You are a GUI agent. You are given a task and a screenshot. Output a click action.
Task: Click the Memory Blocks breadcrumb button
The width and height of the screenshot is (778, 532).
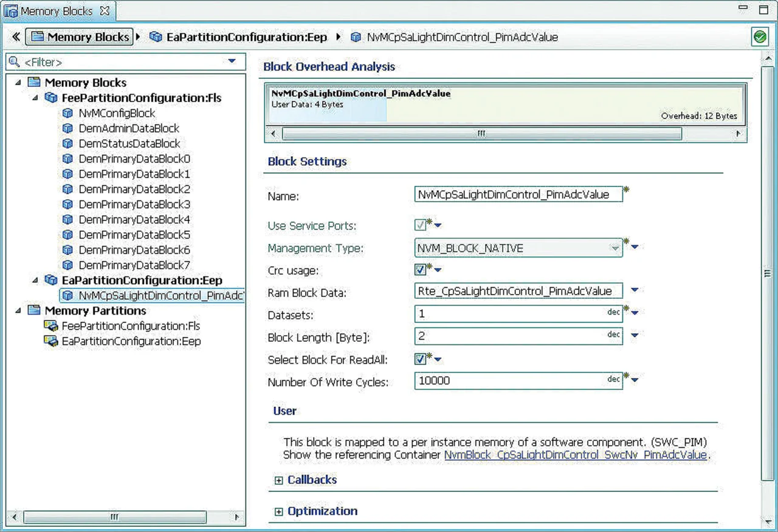tap(80, 37)
